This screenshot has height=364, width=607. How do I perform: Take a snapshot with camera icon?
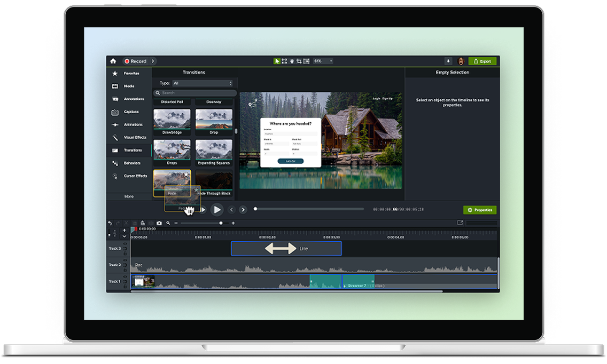[159, 223]
